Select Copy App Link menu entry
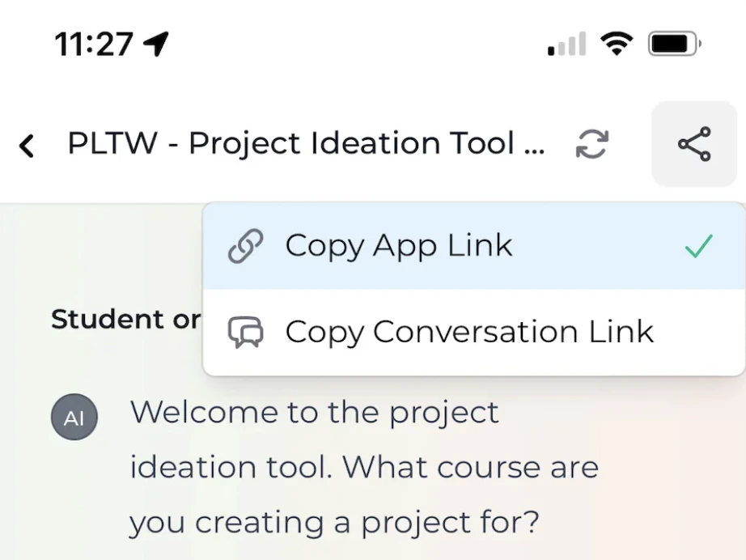 (x=474, y=246)
